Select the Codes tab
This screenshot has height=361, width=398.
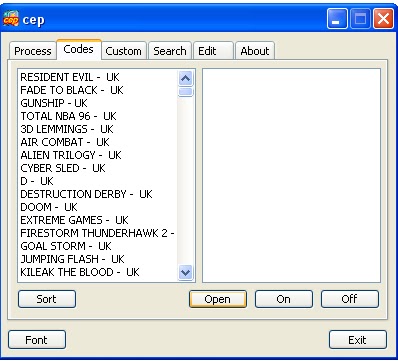tap(79, 49)
